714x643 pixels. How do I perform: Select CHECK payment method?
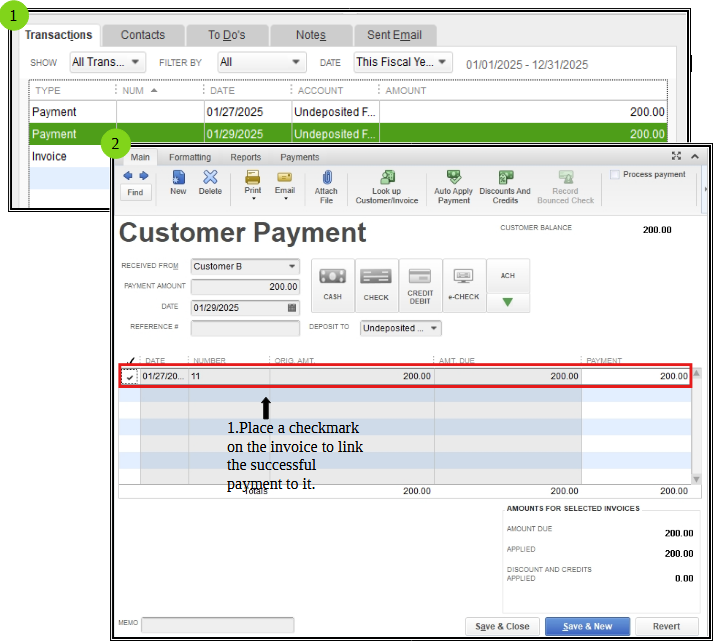376,286
